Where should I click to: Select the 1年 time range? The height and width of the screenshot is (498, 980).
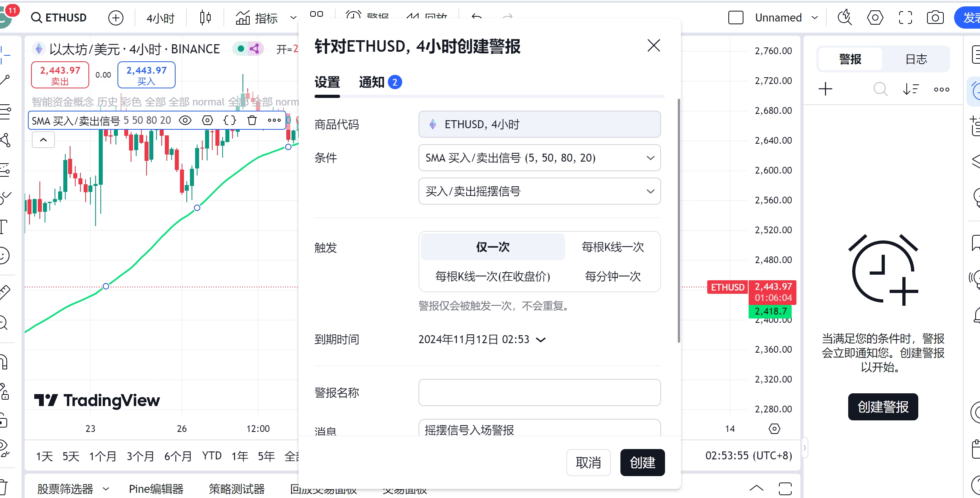click(x=240, y=456)
